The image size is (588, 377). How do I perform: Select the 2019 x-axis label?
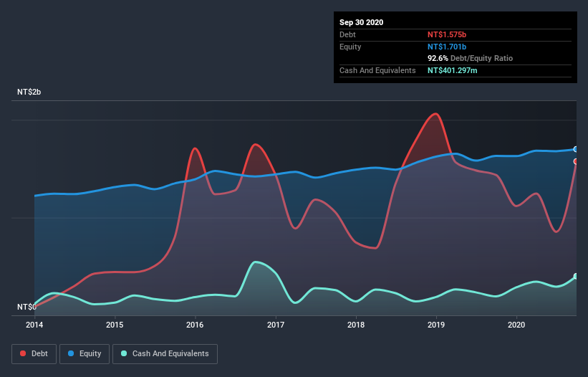436,325
